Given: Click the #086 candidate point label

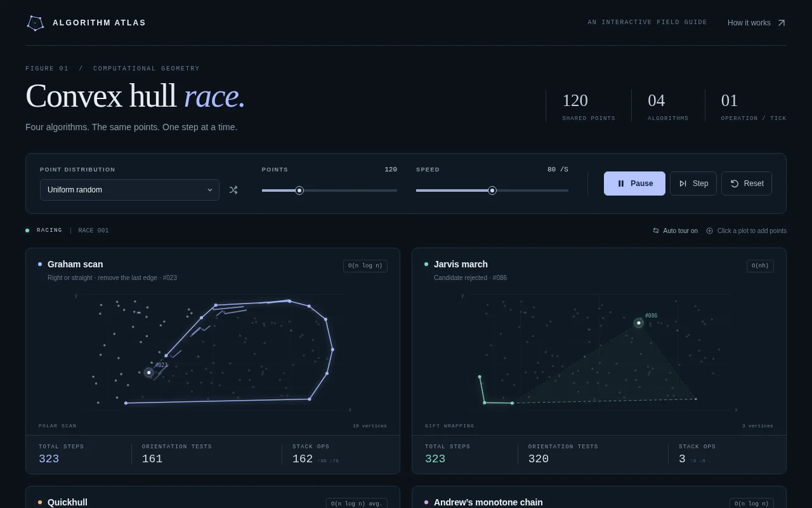Looking at the screenshot, I should (652, 316).
